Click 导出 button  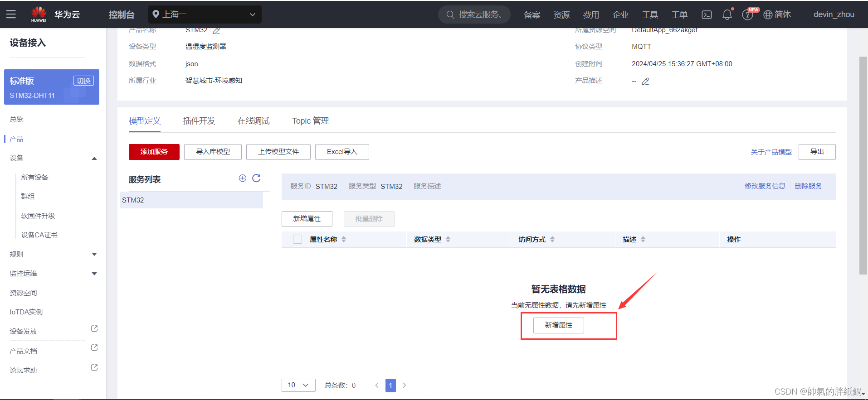point(817,152)
